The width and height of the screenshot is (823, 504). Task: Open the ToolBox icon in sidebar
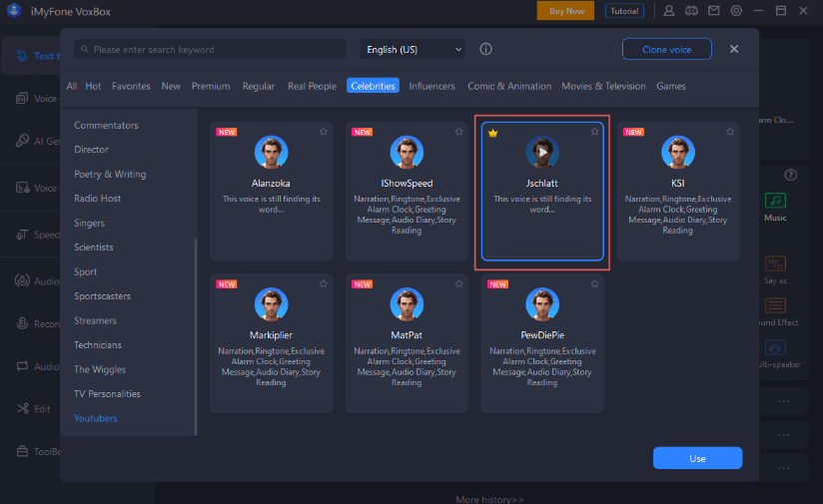22,451
